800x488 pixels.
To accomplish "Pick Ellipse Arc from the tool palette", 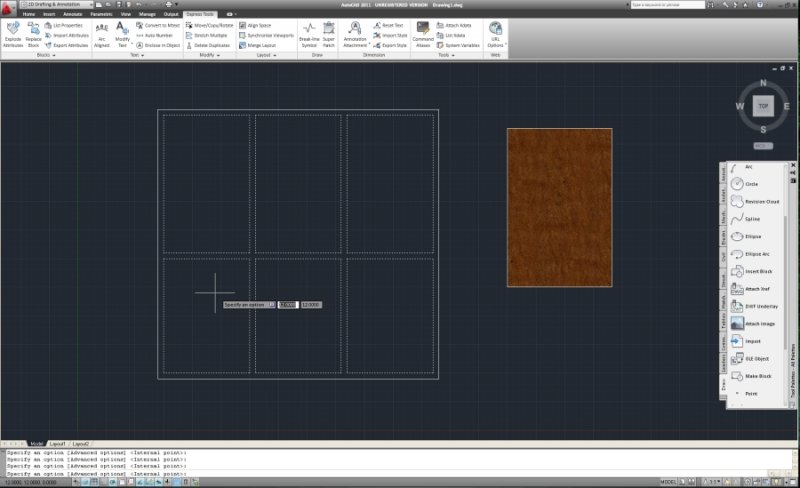I will [x=751, y=254].
